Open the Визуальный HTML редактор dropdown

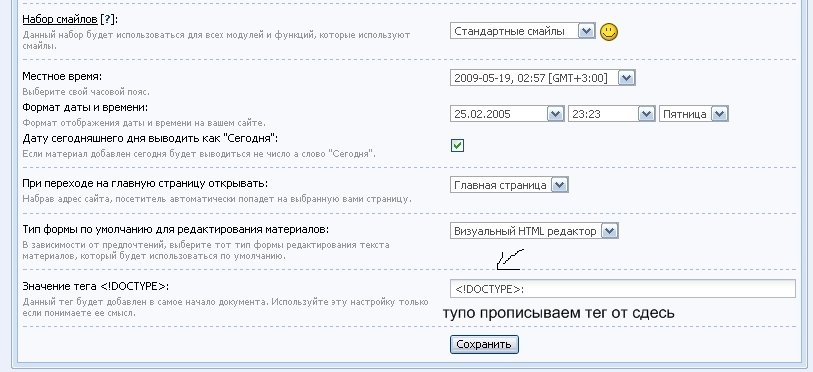[x=534, y=231]
